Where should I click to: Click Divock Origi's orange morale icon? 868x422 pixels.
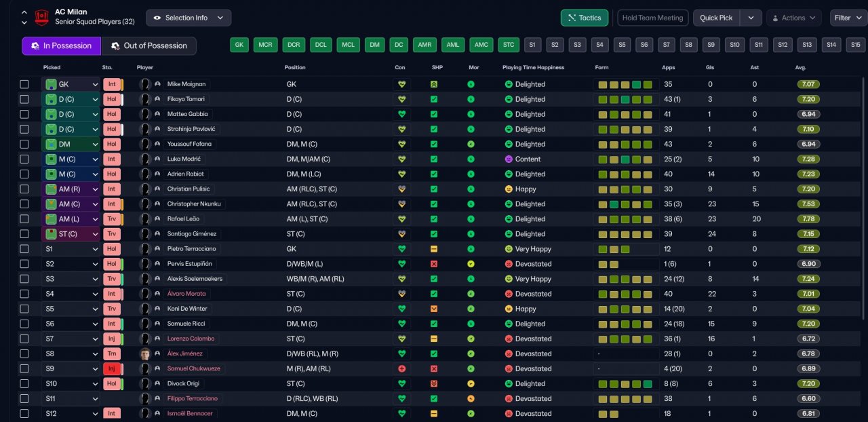tap(471, 383)
